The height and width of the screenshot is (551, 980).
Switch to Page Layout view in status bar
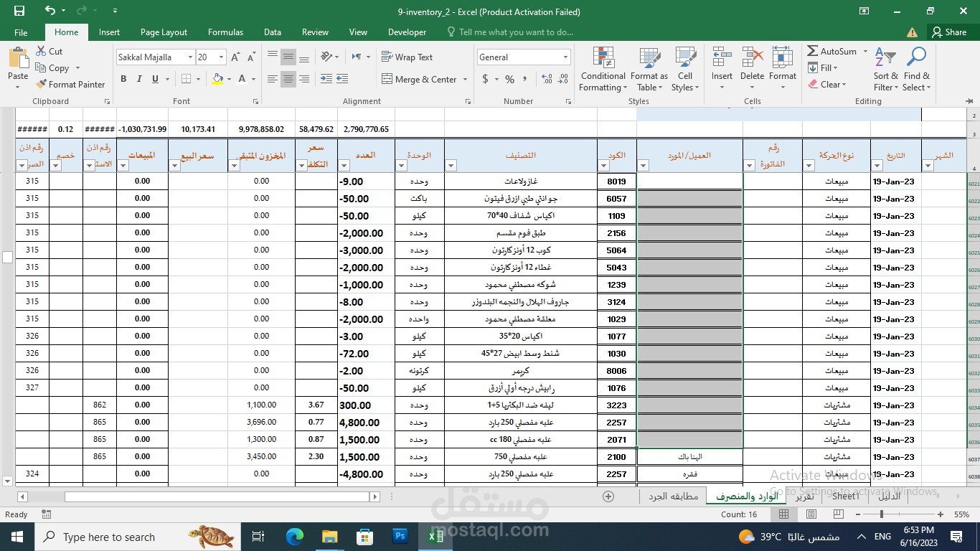click(x=811, y=514)
